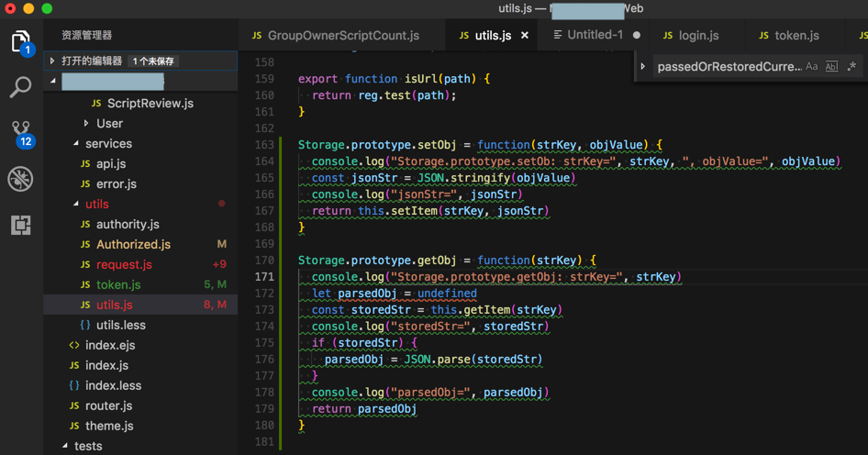Open router.js from the explorer
868x455 pixels.
point(108,405)
